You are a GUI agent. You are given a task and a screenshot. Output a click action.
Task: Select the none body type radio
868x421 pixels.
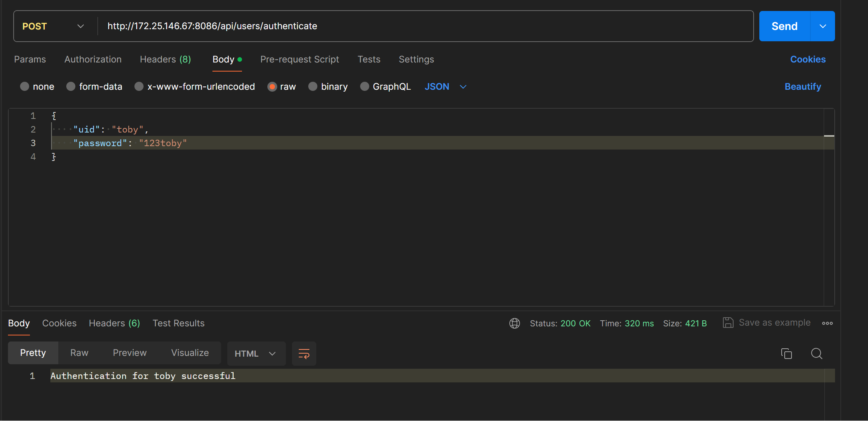25,87
